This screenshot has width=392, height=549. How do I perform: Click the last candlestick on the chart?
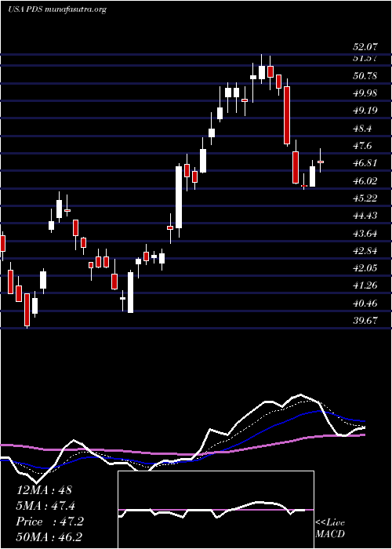[320, 162]
